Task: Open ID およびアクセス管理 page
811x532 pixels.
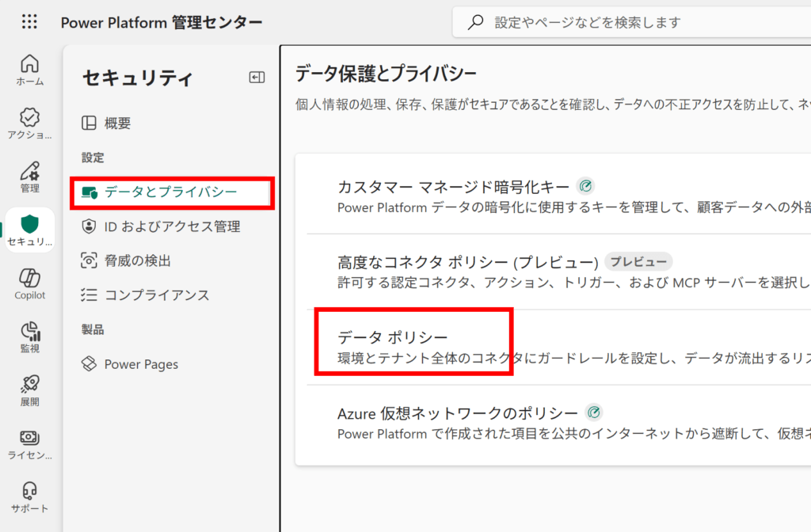Action: coord(172,226)
